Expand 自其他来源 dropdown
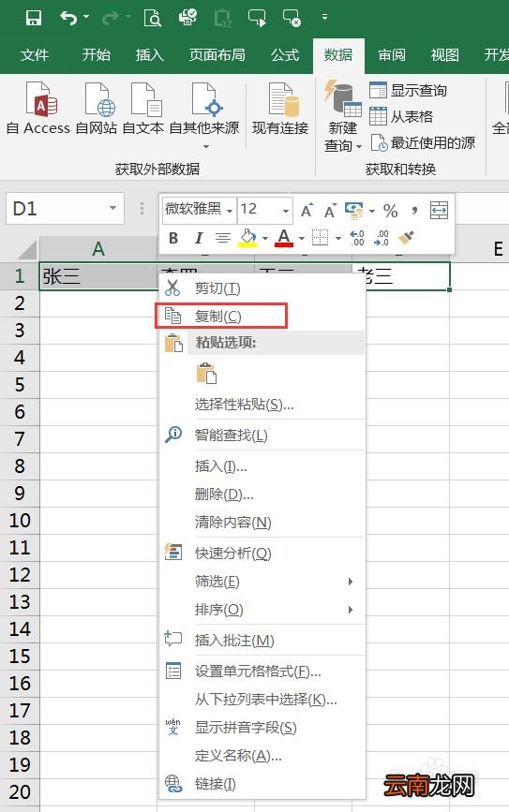This screenshot has width=509, height=812. pyautogui.click(x=205, y=147)
